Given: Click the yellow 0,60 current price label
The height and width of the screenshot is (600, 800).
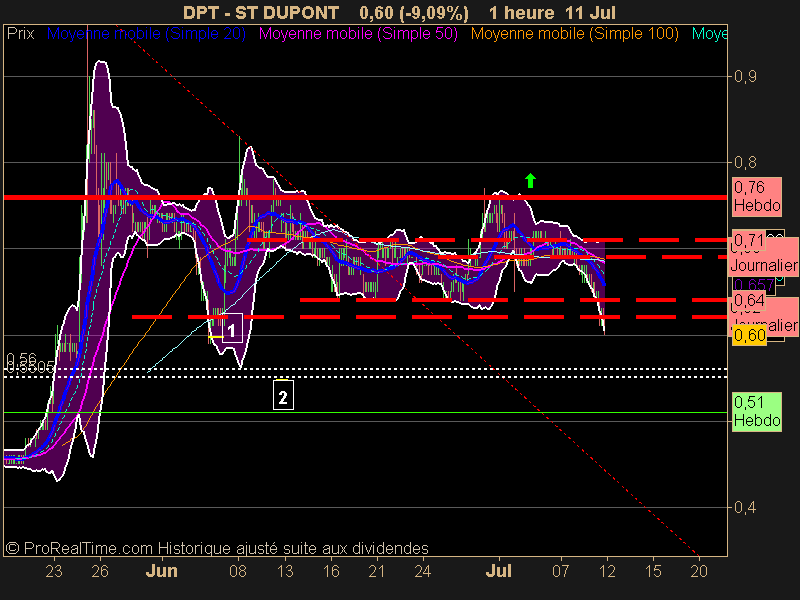Looking at the screenshot, I should [x=749, y=335].
